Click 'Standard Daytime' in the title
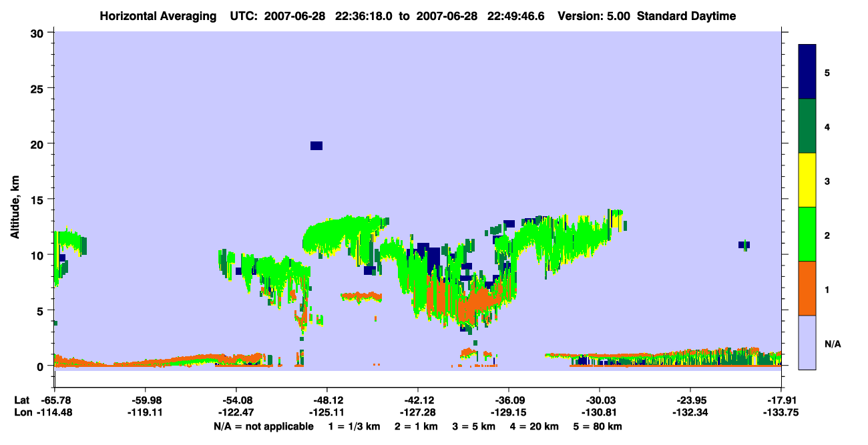 (686, 16)
